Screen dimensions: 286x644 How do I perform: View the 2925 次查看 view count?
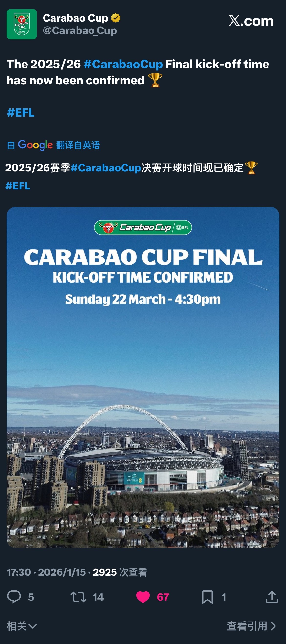(120, 572)
